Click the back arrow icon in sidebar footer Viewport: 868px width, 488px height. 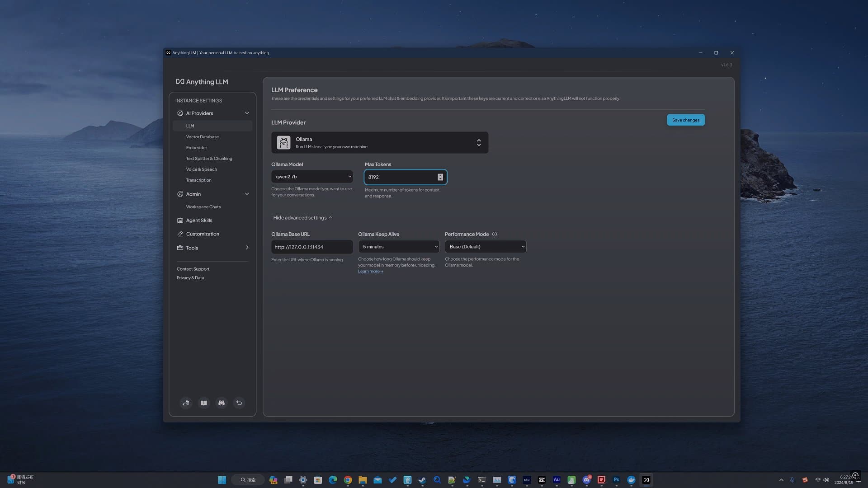pyautogui.click(x=239, y=403)
